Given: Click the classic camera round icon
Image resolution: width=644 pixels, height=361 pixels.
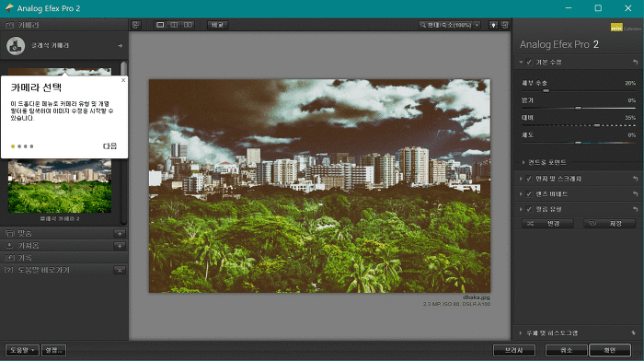Looking at the screenshot, I should [x=16, y=46].
